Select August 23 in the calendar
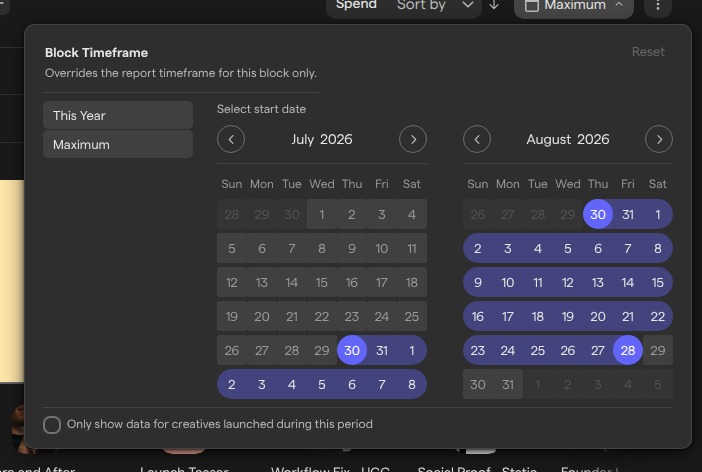This screenshot has height=472, width=702. [x=478, y=350]
